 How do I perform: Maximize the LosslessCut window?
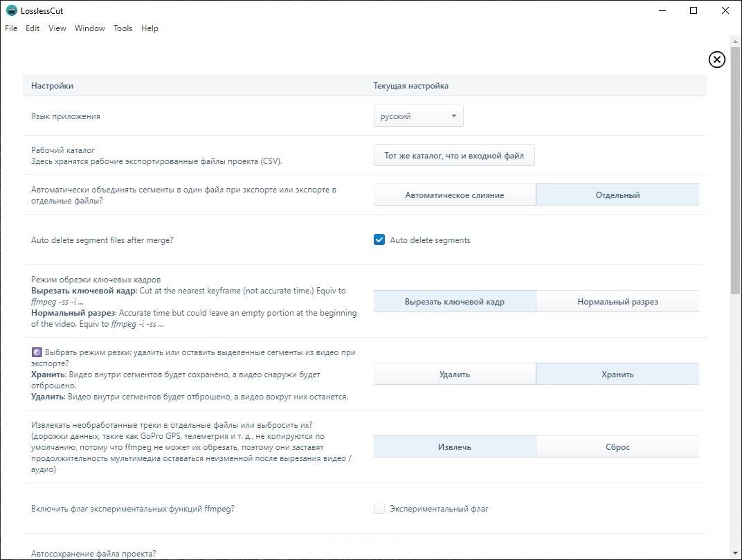[694, 10]
